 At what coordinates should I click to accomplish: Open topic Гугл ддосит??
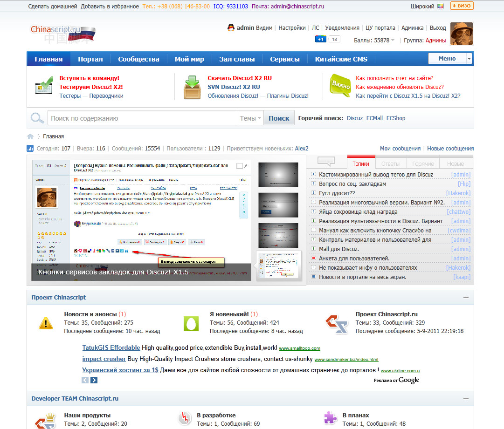[337, 193]
